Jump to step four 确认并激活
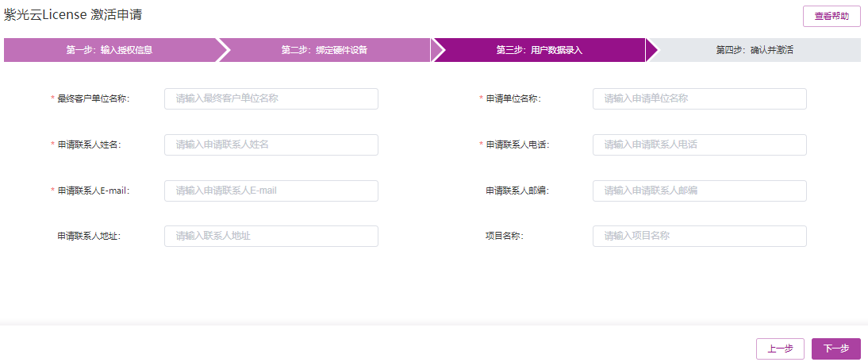868x362 pixels. (754, 50)
